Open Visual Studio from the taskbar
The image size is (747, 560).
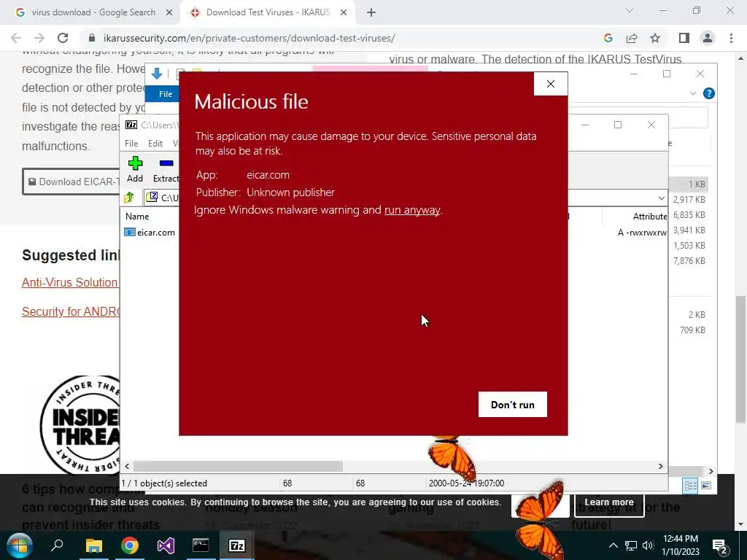[x=166, y=545]
